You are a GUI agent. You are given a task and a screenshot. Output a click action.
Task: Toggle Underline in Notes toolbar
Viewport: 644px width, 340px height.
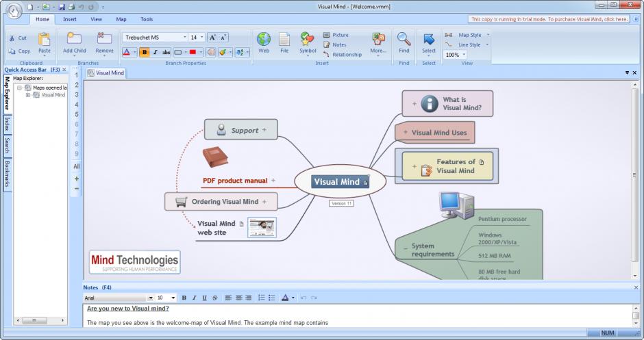(205, 298)
